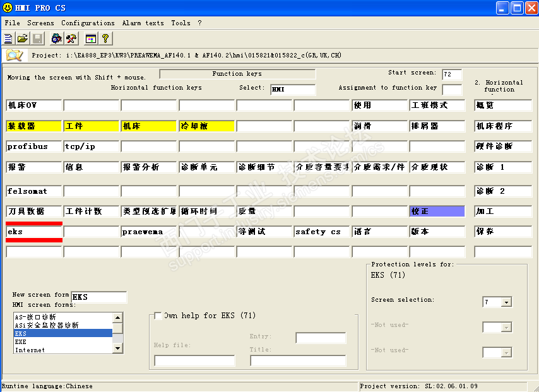Select the blue highlighted 校正 function key
The width and height of the screenshot is (539, 392).
point(437,211)
